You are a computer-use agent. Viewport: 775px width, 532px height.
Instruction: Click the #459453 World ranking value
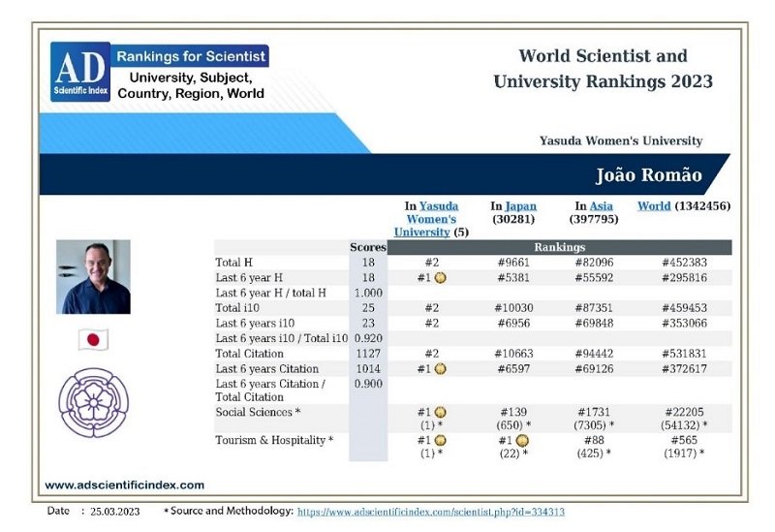coord(685,308)
